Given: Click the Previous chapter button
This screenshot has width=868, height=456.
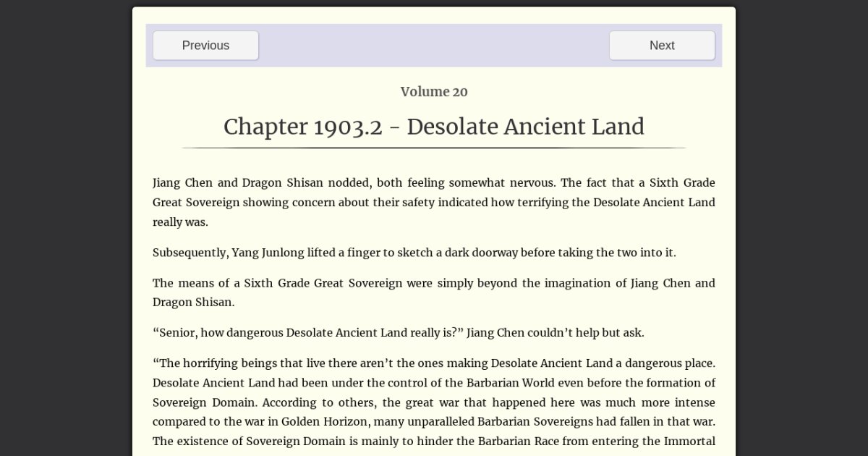Looking at the screenshot, I should (x=205, y=46).
